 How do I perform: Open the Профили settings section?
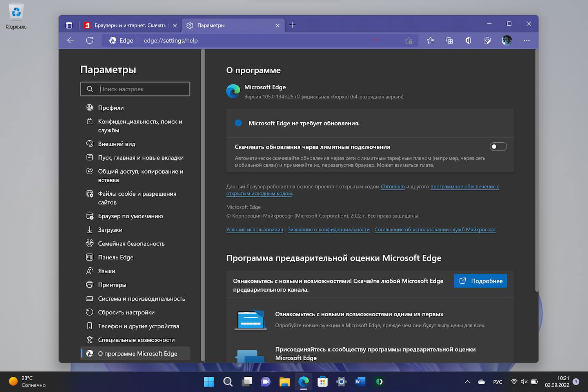click(135, 108)
